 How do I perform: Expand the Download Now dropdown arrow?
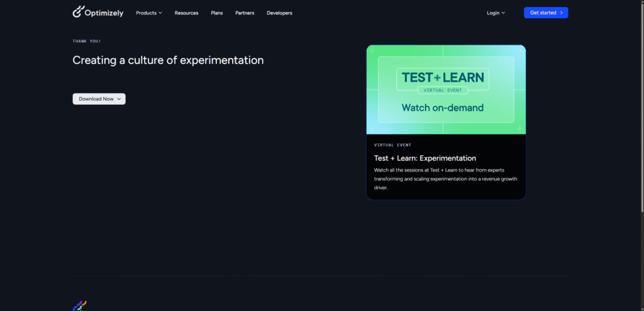tap(119, 99)
